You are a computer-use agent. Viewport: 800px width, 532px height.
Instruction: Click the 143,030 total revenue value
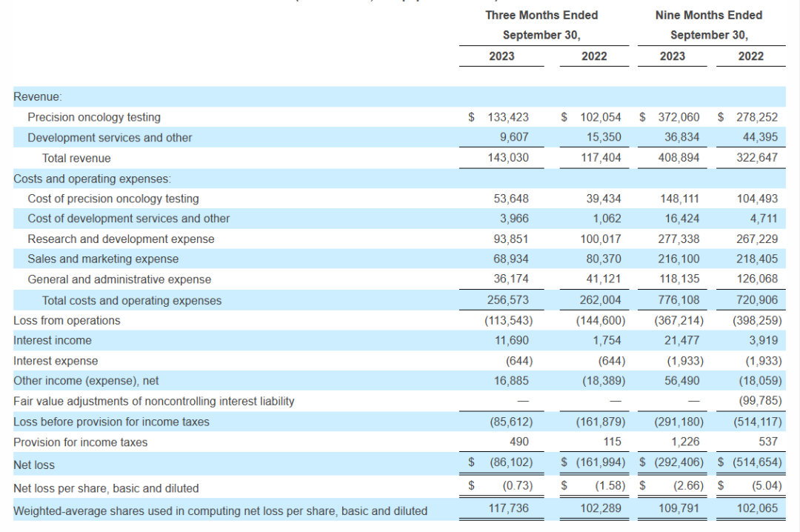point(508,158)
